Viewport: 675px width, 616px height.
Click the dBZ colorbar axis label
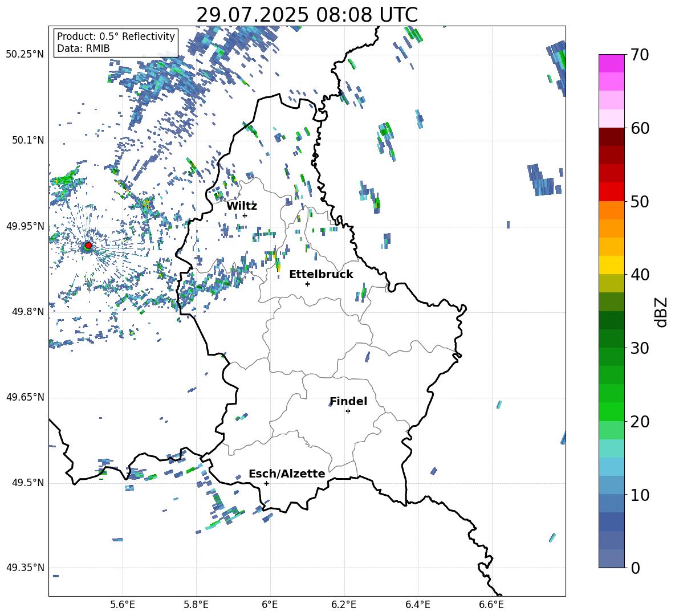662,312
